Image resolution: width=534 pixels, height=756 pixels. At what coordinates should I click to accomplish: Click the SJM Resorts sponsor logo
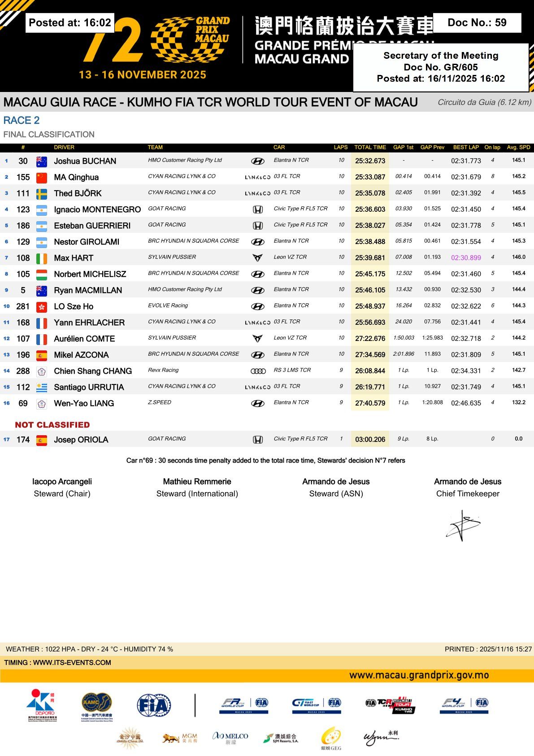281,738
